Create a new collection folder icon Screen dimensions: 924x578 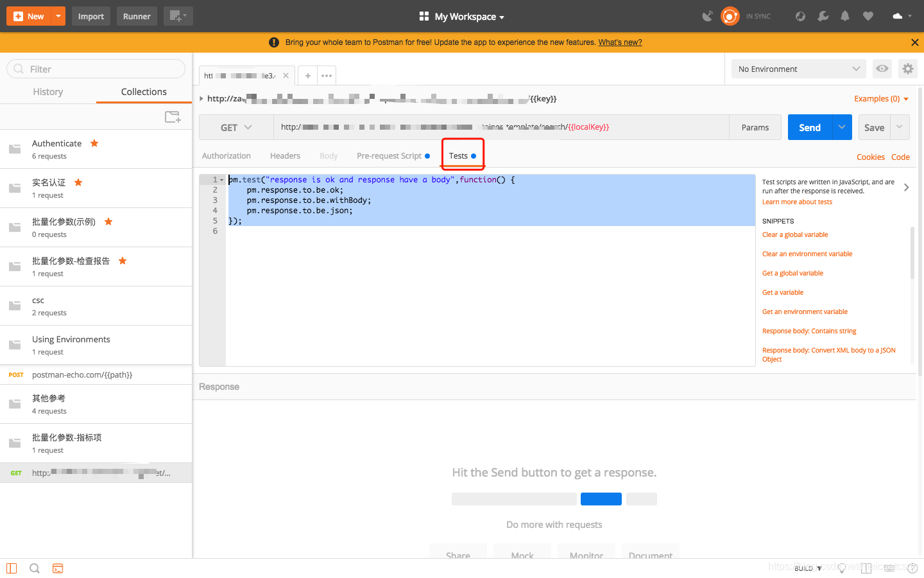173,117
